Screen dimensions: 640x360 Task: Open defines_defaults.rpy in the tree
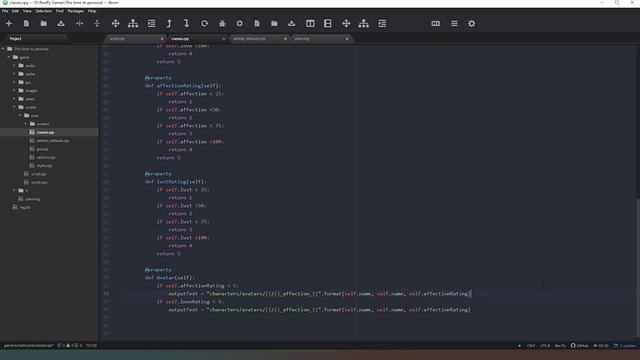[53, 140]
